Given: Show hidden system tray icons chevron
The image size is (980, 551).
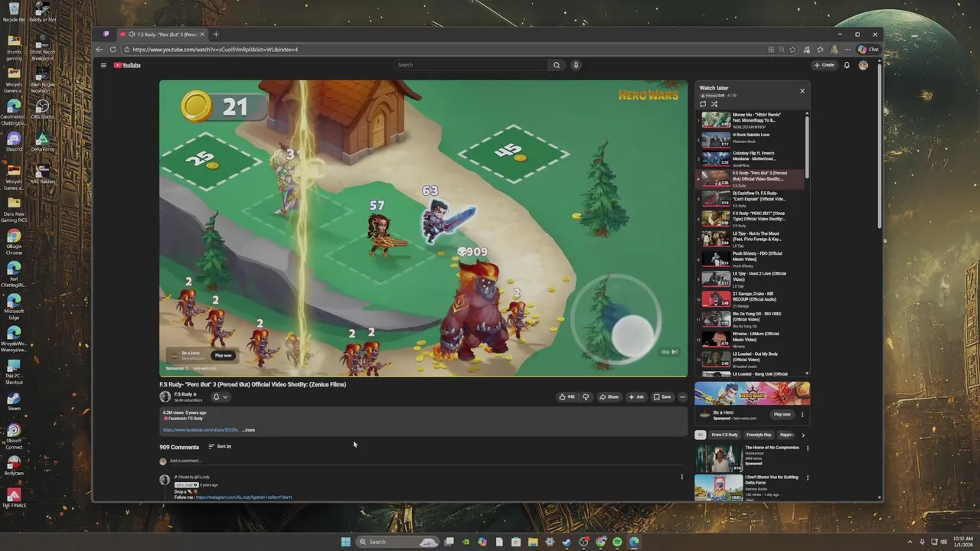Looking at the screenshot, I should coord(910,542).
